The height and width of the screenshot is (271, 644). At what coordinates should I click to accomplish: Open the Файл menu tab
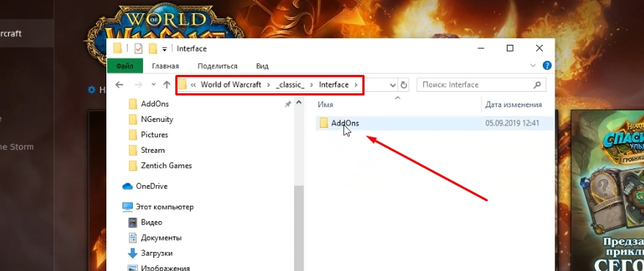125,66
